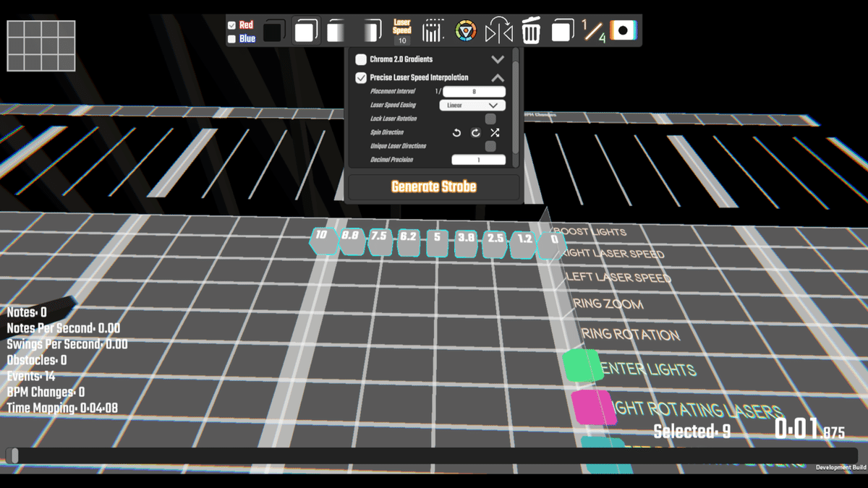868x488 pixels.
Task: Toggle the Blue color checkbox
Action: coord(232,39)
